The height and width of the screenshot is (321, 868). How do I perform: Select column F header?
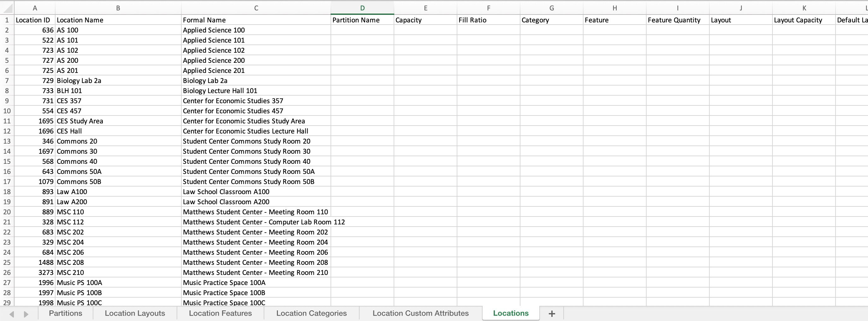tap(489, 8)
